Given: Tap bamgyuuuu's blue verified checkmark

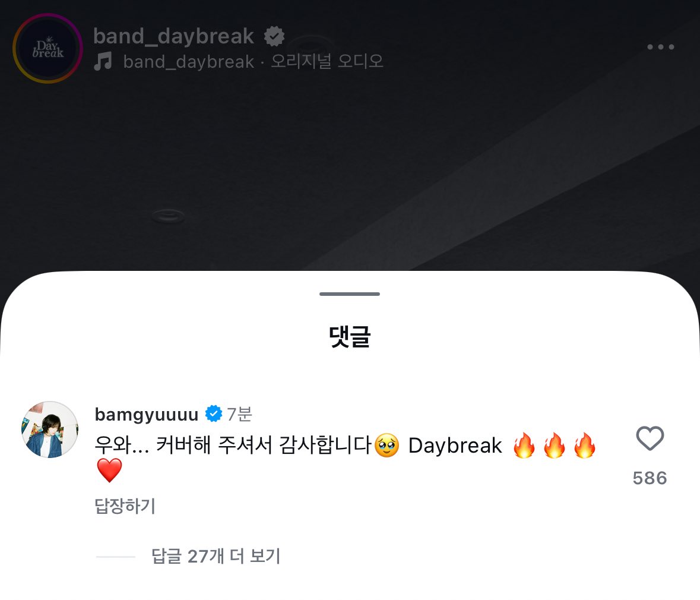Looking at the screenshot, I should click(x=213, y=413).
